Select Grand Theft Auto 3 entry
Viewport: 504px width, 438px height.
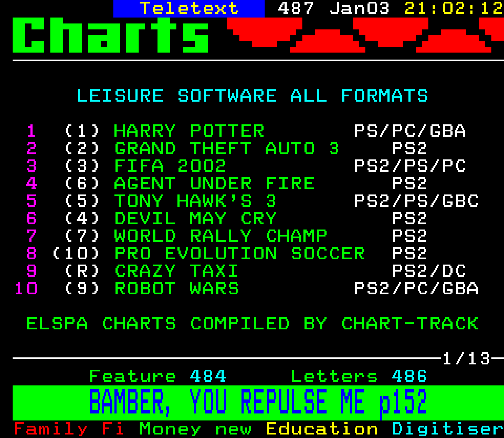pos(227,149)
